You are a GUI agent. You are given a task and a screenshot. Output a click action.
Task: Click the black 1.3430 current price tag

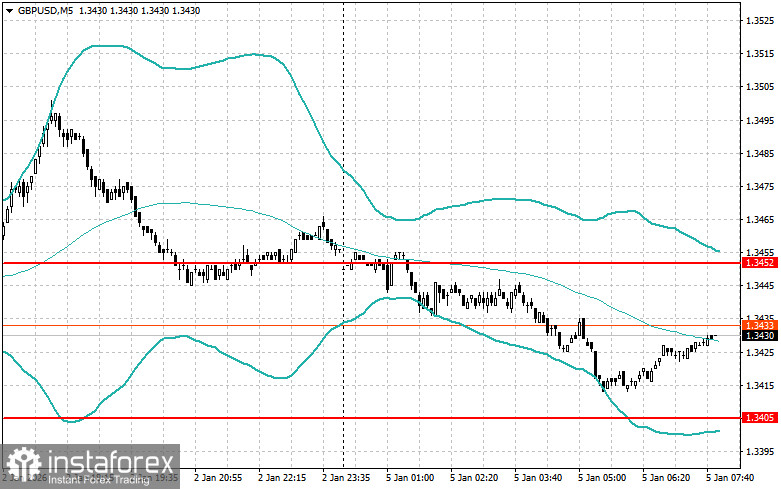tap(757, 336)
